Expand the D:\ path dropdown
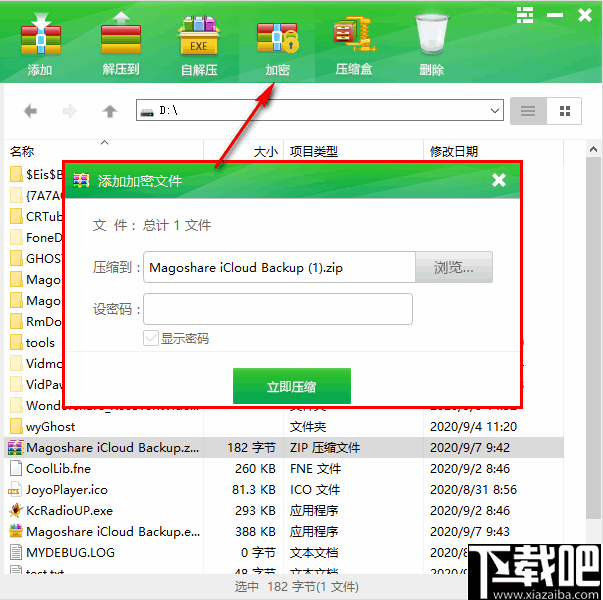This screenshot has height=600, width=603. coord(495,111)
